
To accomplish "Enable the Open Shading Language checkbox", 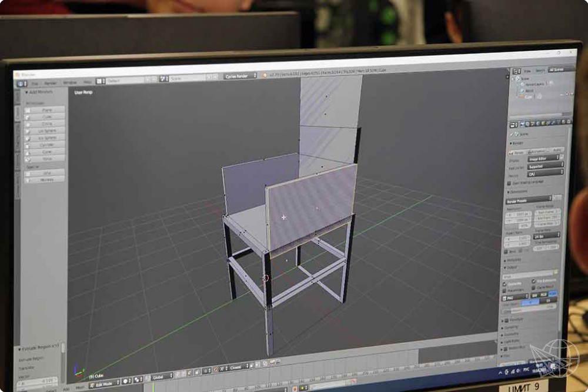I will coord(509,183).
